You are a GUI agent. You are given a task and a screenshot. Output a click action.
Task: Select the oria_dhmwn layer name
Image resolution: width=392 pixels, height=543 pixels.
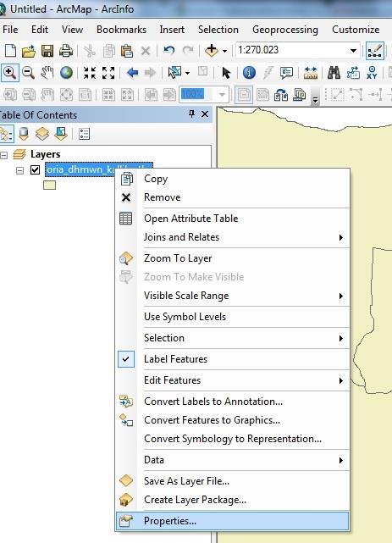[x=80, y=169]
